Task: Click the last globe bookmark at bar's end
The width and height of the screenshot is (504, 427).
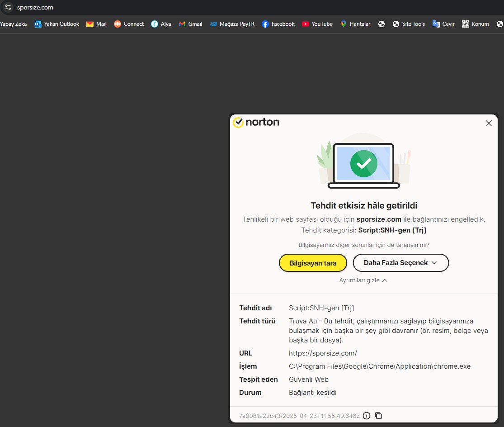Action: (x=500, y=24)
